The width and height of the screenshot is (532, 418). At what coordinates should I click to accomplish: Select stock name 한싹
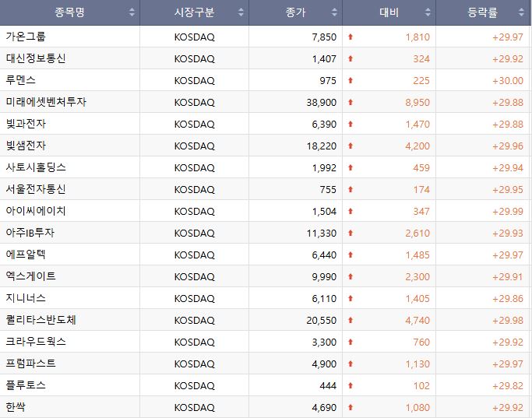click(16, 407)
